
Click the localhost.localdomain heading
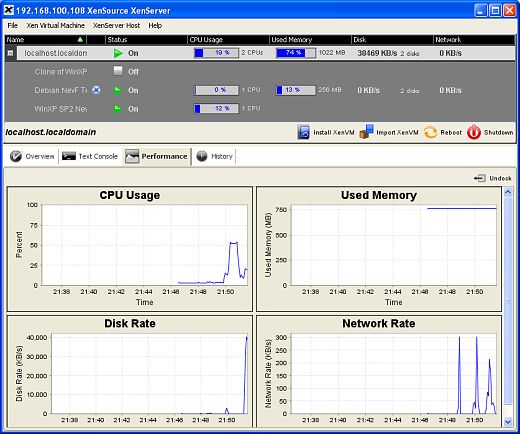coord(51,132)
